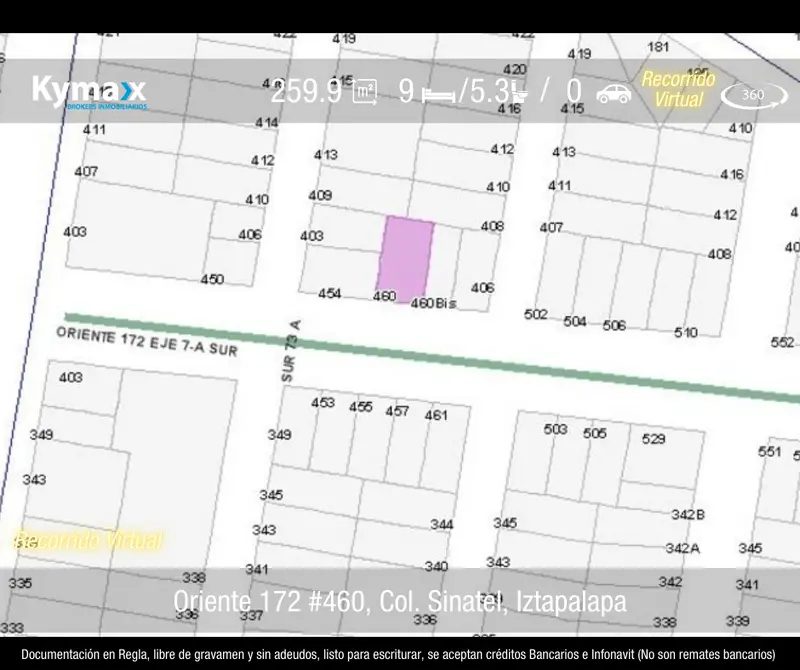Click lot number 455

[x=361, y=407]
